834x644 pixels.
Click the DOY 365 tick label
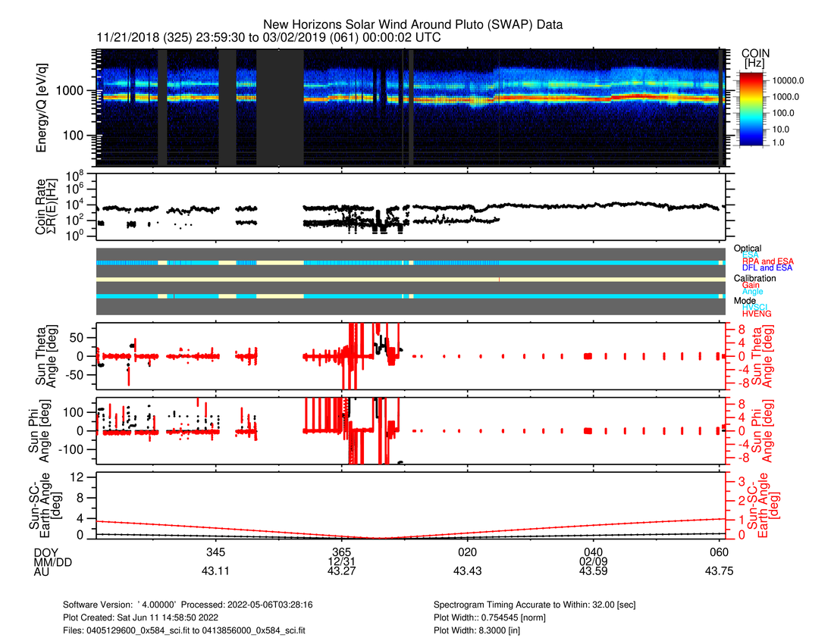point(341,551)
